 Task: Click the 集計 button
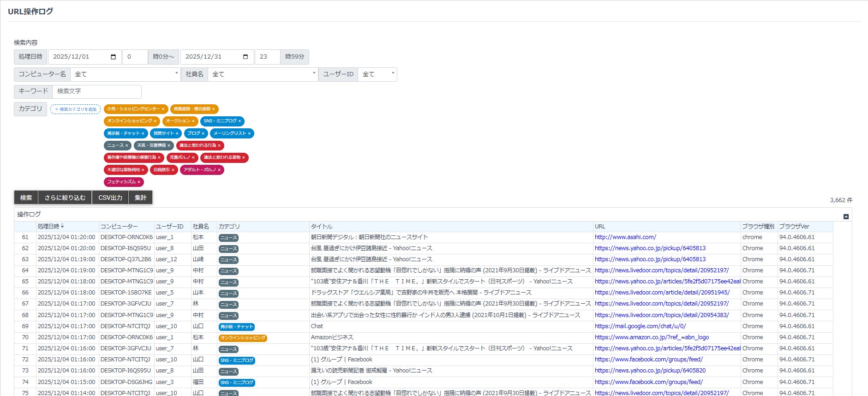coord(140,198)
